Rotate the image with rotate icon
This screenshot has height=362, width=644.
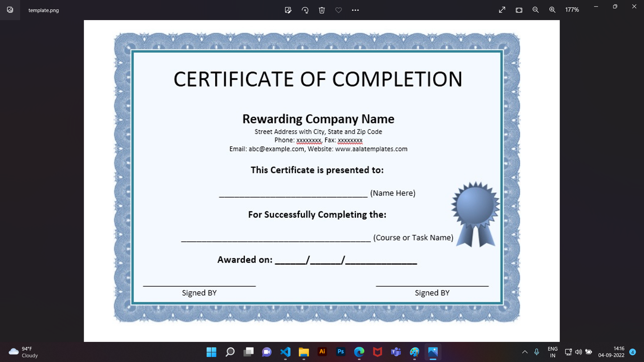(x=305, y=10)
